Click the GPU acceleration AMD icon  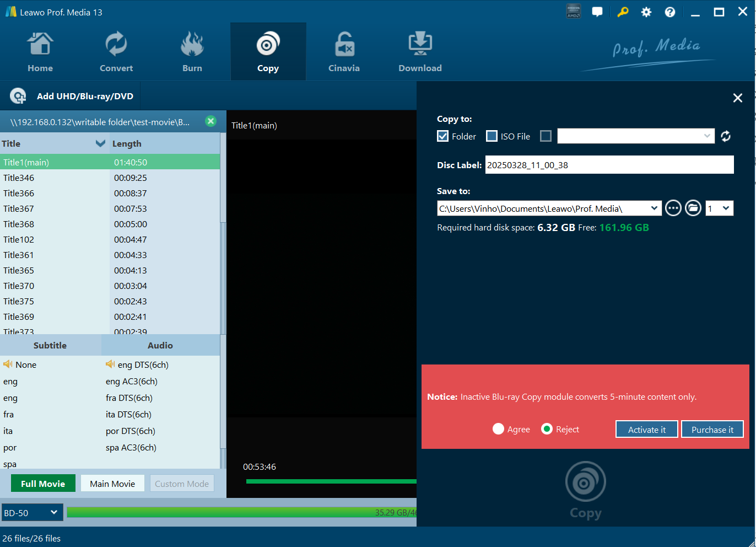pos(574,12)
